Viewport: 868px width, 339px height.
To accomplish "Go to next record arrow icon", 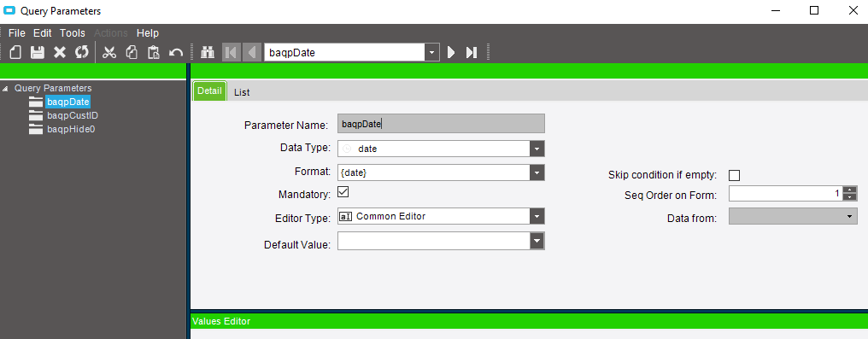I will [451, 53].
